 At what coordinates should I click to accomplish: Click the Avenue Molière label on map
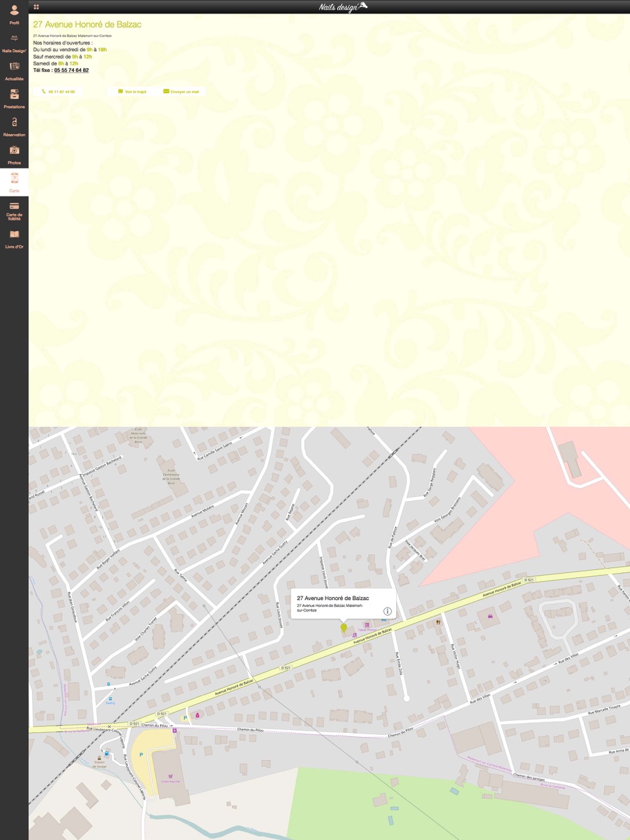click(x=202, y=510)
